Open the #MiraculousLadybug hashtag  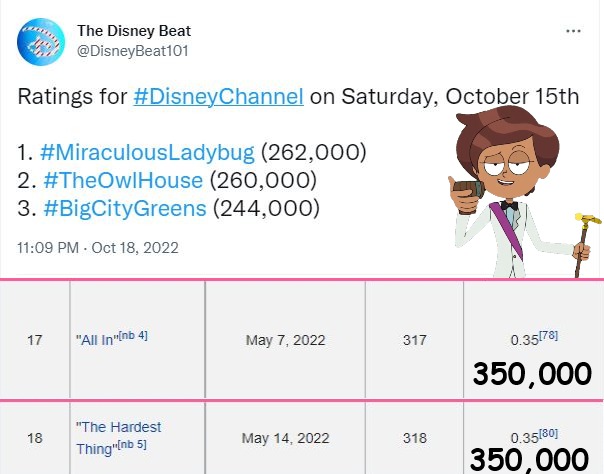[x=147, y=152]
